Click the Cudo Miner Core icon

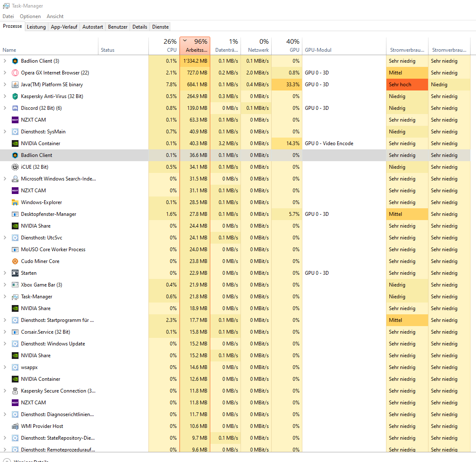[15, 261]
